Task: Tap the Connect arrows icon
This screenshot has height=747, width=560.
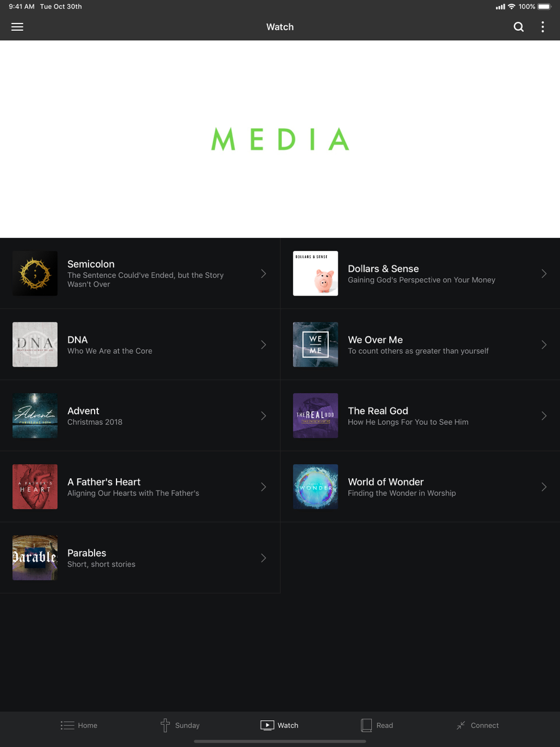Action: click(x=461, y=725)
